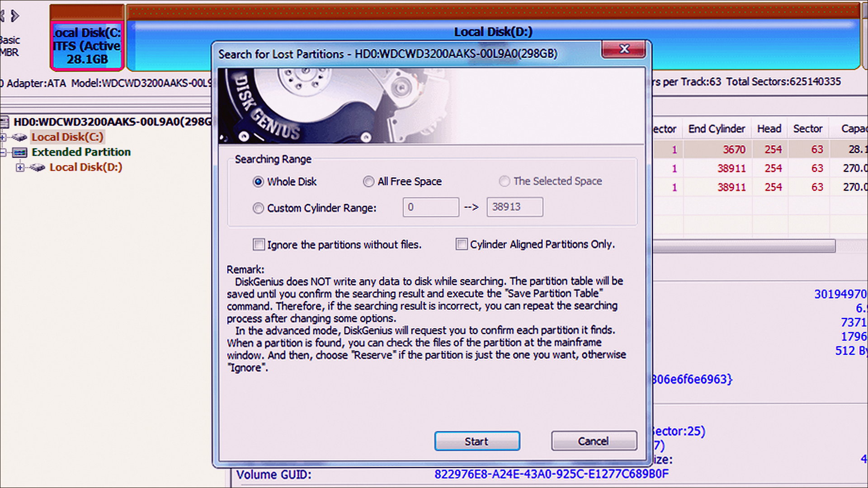Screen dimensions: 868x488
Task: Click the End Cylinder column header
Action: pos(717,129)
